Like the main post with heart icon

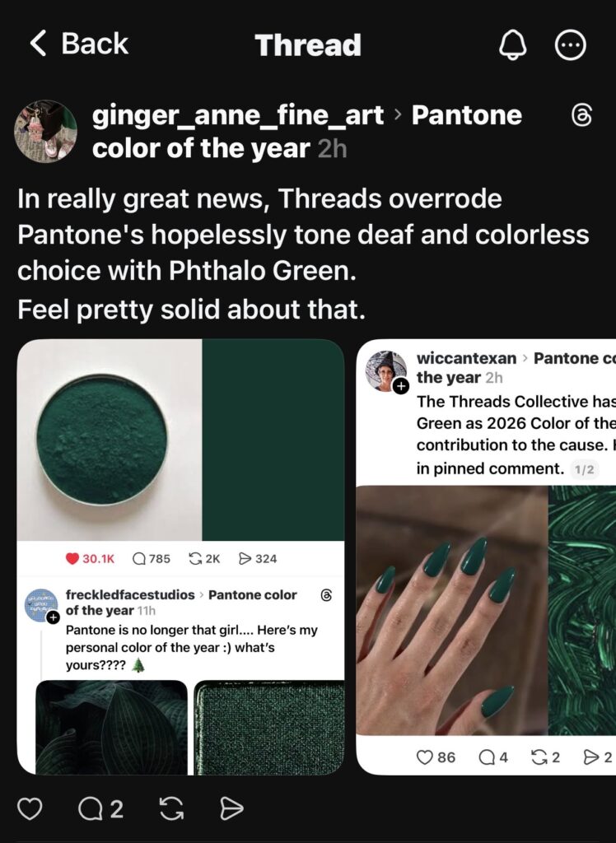pos(30,808)
